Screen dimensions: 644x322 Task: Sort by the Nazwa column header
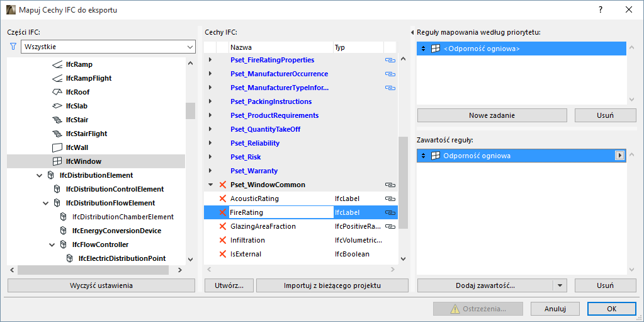[x=280, y=47]
